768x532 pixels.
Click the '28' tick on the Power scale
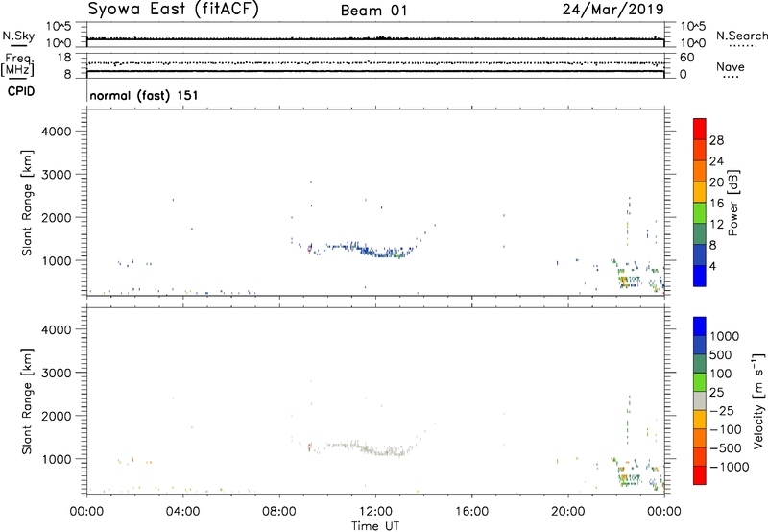tap(716, 140)
